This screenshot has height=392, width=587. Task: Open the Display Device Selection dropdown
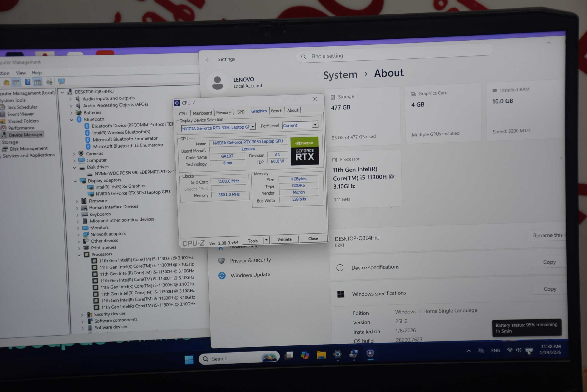[253, 127]
